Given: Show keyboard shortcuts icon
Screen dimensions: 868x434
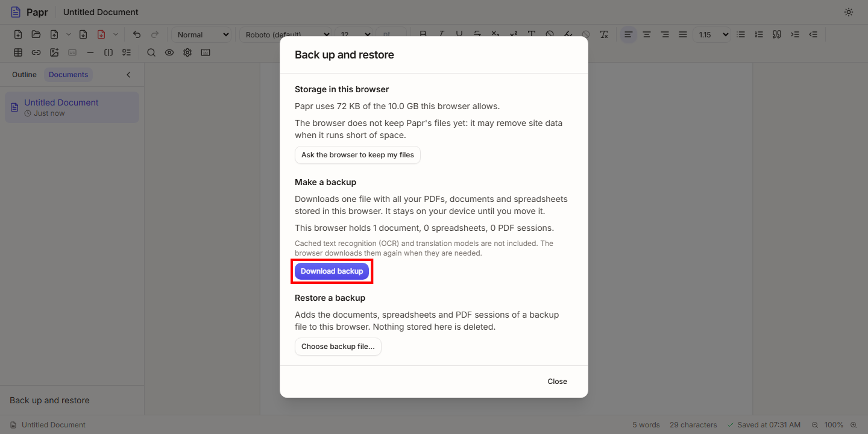Looking at the screenshot, I should click(x=206, y=52).
